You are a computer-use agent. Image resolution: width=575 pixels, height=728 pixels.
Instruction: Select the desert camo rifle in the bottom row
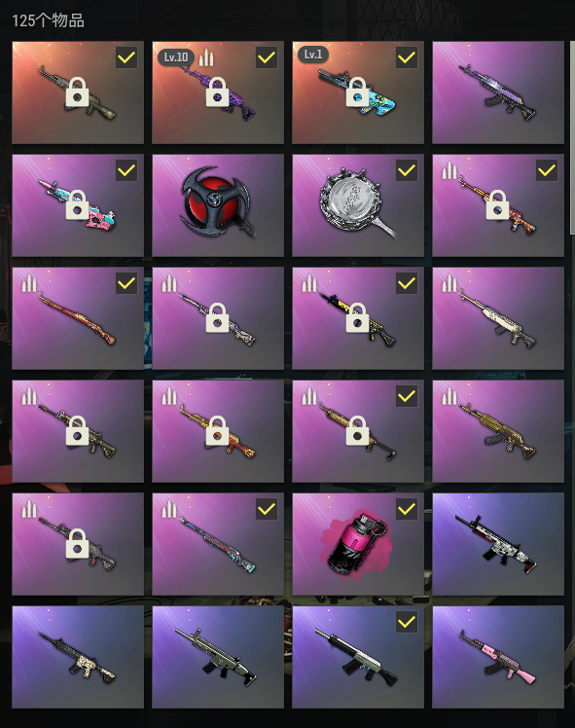[x=78, y=657]
